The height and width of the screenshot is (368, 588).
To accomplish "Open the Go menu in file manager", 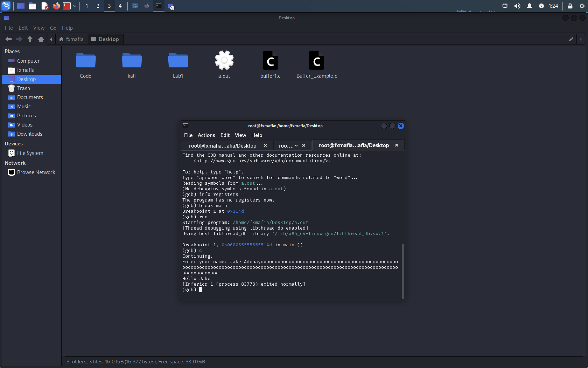I will pos(53,28).
